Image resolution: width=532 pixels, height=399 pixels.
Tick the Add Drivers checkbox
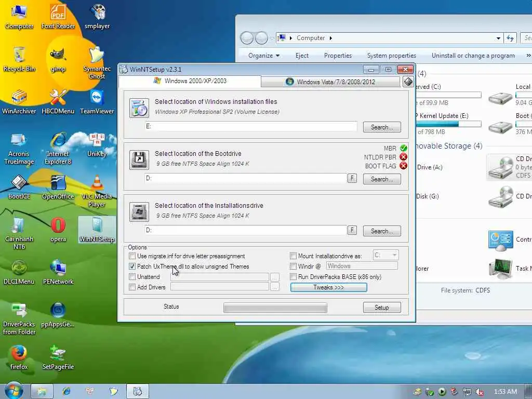coord(132,287)
